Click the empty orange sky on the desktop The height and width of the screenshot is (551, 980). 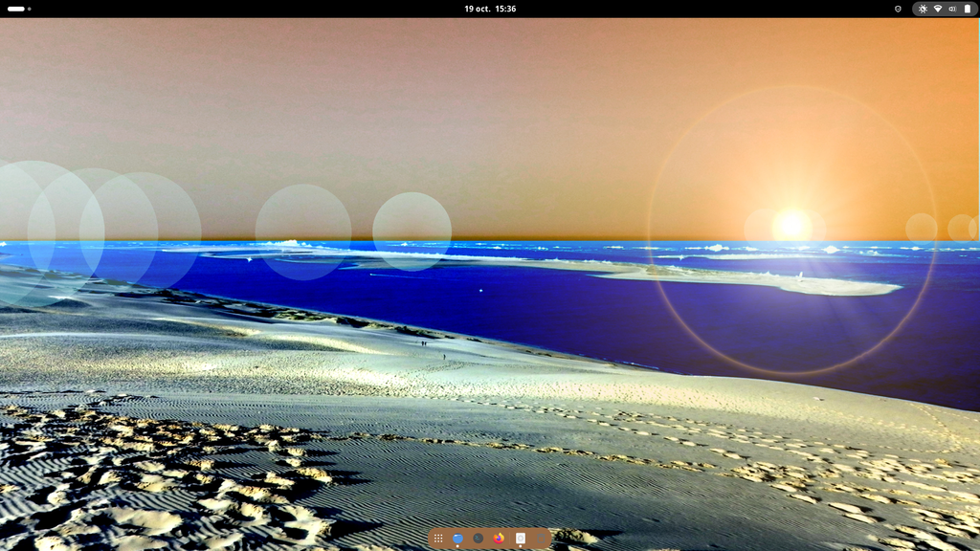tap(383, 96)
